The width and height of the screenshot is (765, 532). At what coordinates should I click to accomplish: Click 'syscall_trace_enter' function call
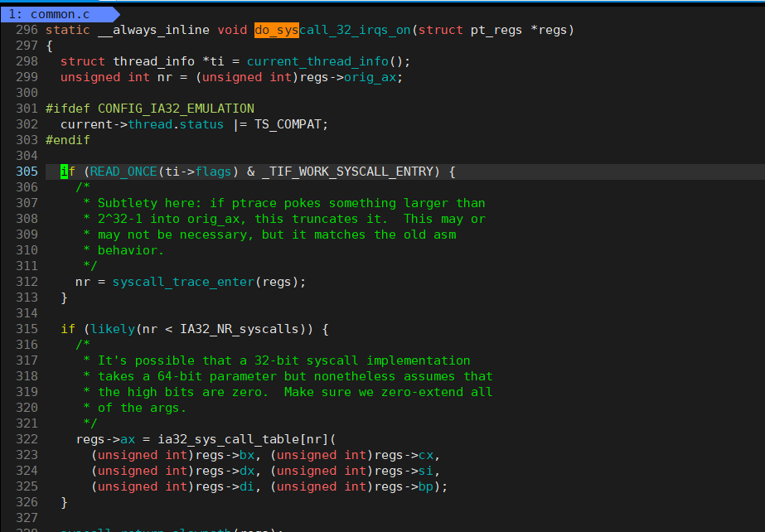tap(183, 282)
